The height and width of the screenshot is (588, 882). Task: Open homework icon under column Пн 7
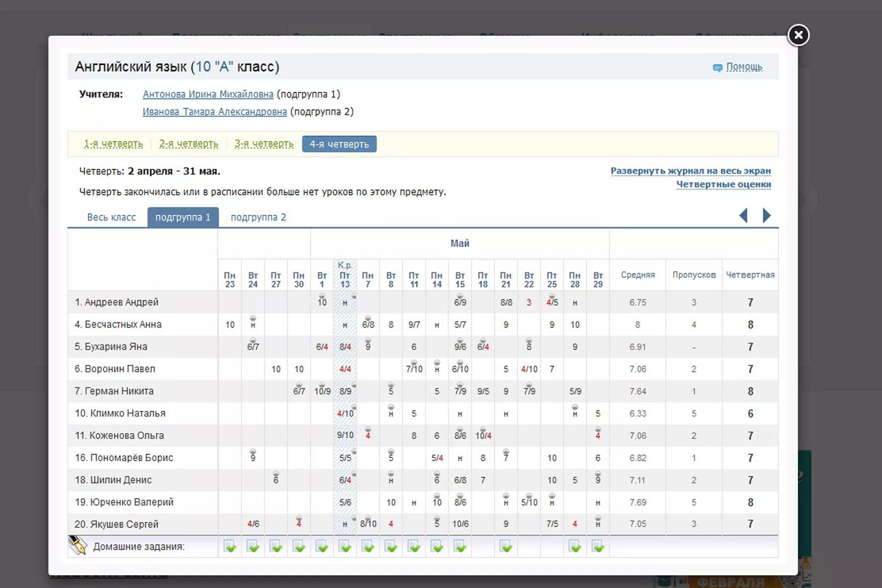coord(368,546)
